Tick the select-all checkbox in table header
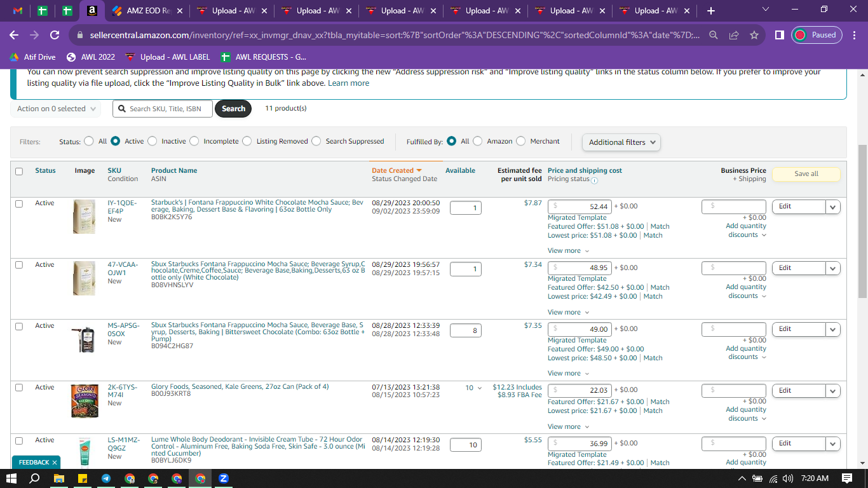 click(x=19, y=172)
